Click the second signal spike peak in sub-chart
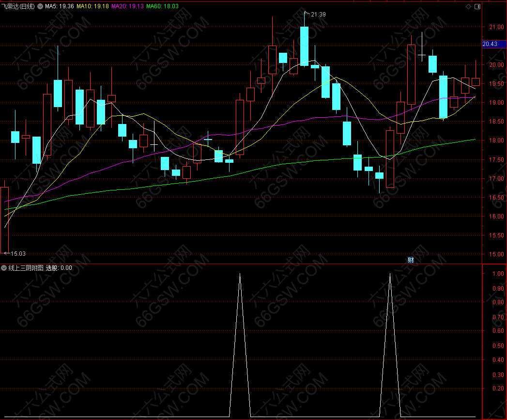507x420 pixels. coord(390,274)
